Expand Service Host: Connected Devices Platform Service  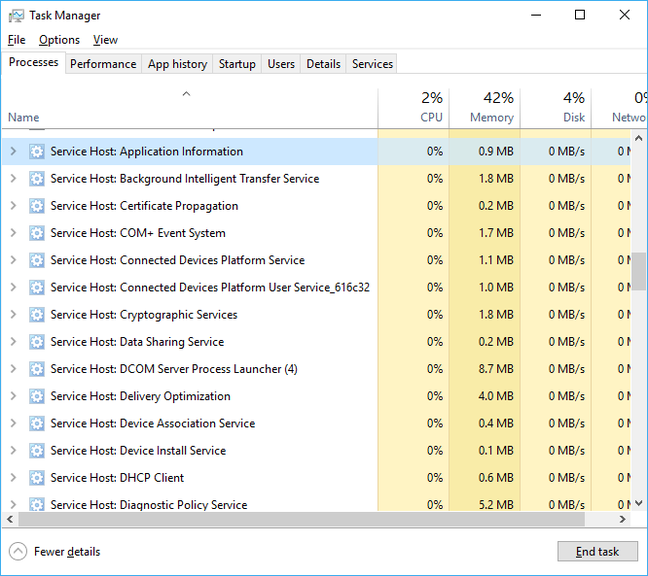pyautogui.click(x=13, y=260)
